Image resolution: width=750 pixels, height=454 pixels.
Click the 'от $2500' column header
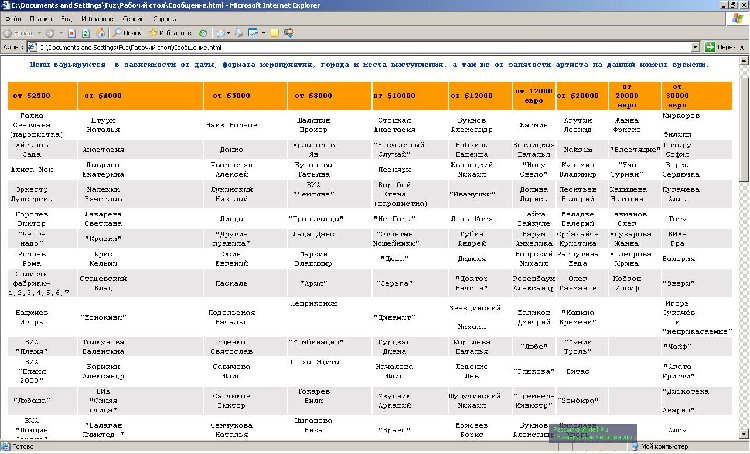42,96
